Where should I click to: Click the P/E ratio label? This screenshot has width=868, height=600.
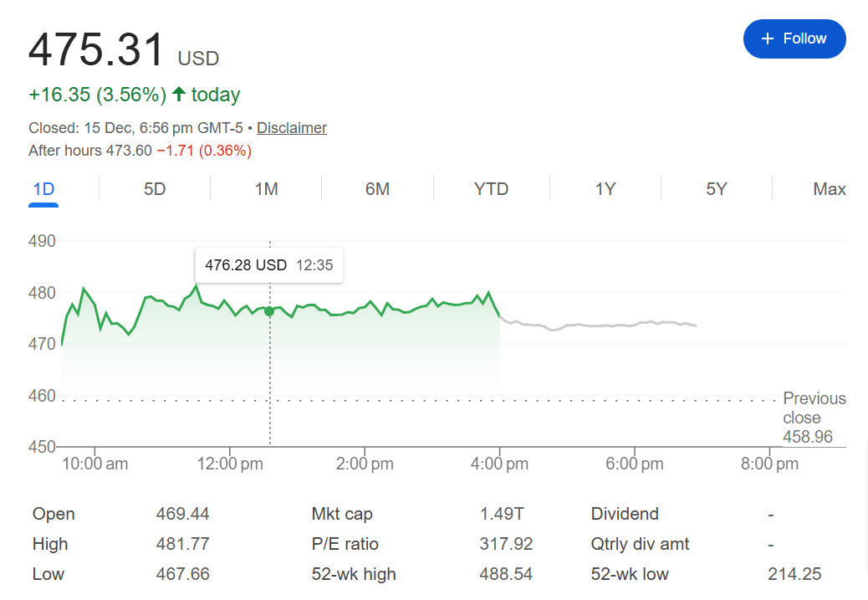[345, 544]
